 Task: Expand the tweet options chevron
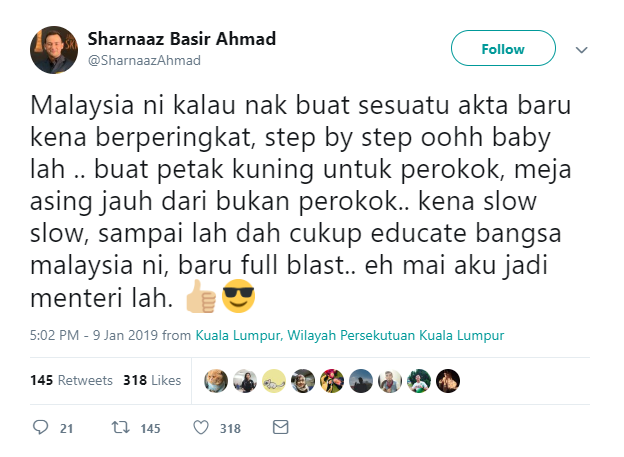coord(581,50)
